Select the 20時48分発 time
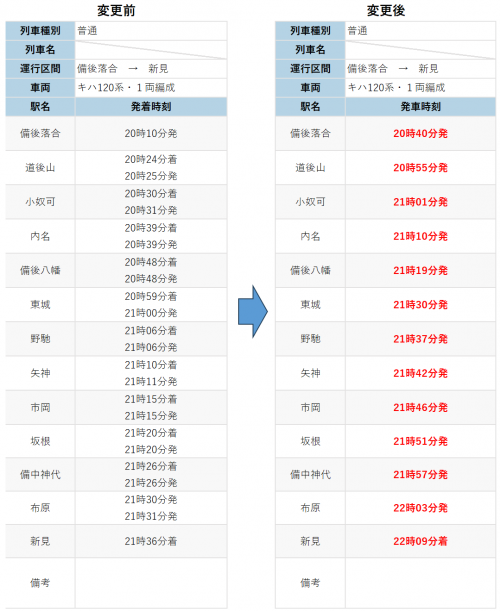Screen dimensions: 500x611 pyautogui.click(x=151, y=279)
